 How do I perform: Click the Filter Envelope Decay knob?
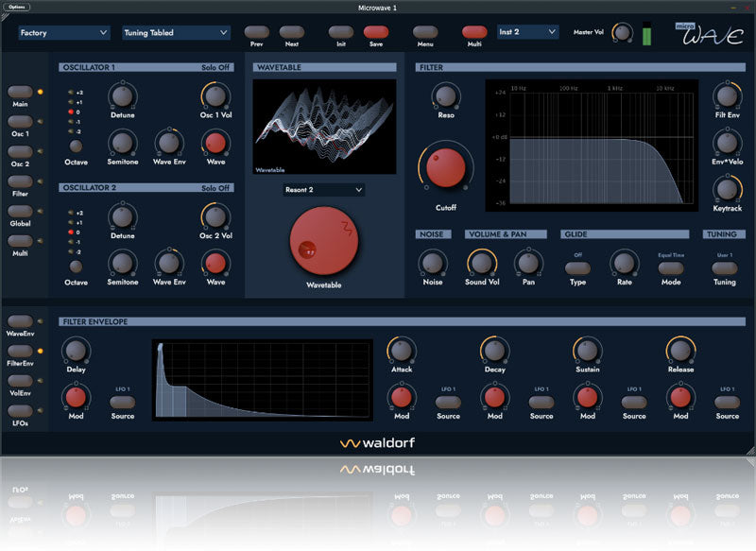[x=494, y=351]
